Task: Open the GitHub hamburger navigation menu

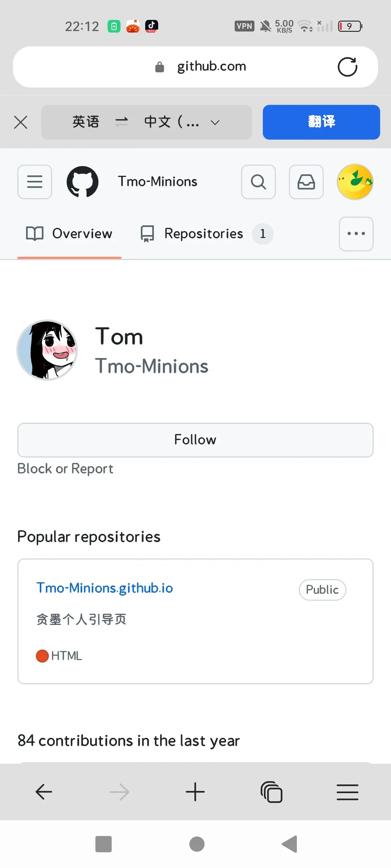Action: coord(35,182)
